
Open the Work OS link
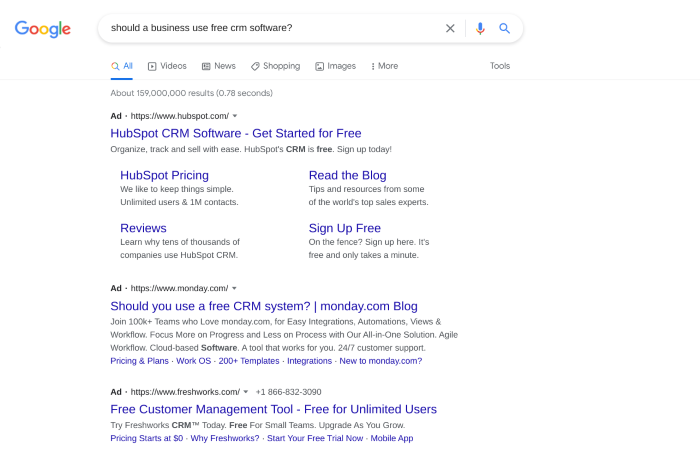pyautogui.click(x=193, y=361)
